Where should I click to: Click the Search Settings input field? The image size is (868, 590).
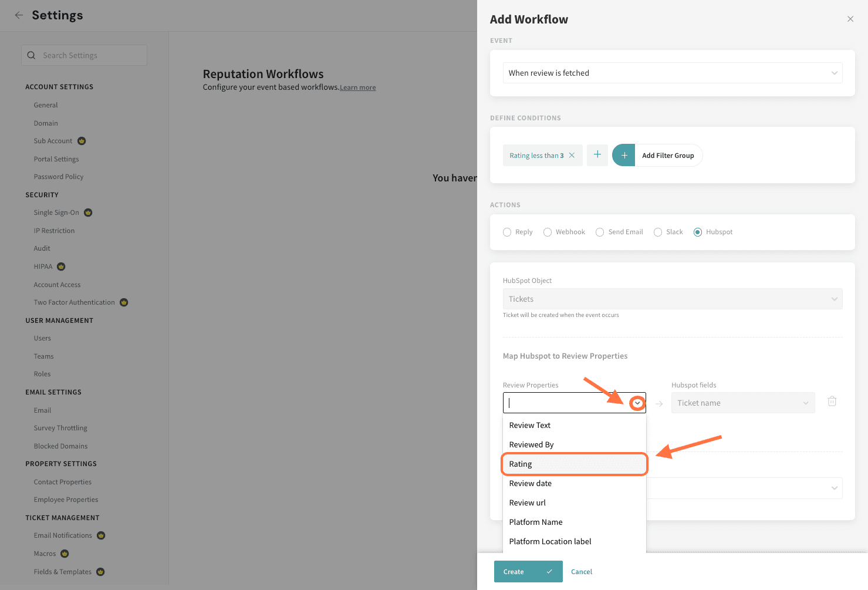click(91, 55)
